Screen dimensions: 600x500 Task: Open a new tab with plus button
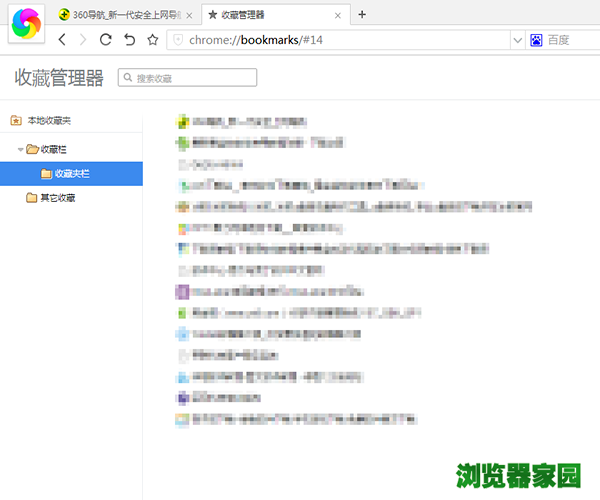tap(362, 14)
